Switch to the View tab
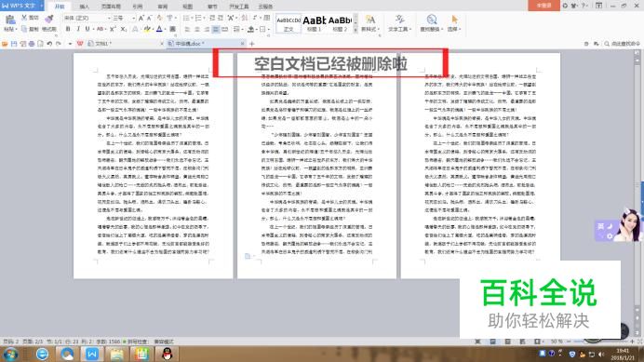This screenshot has width=644, height=362. pyautogui.click(x=187, y=7)
